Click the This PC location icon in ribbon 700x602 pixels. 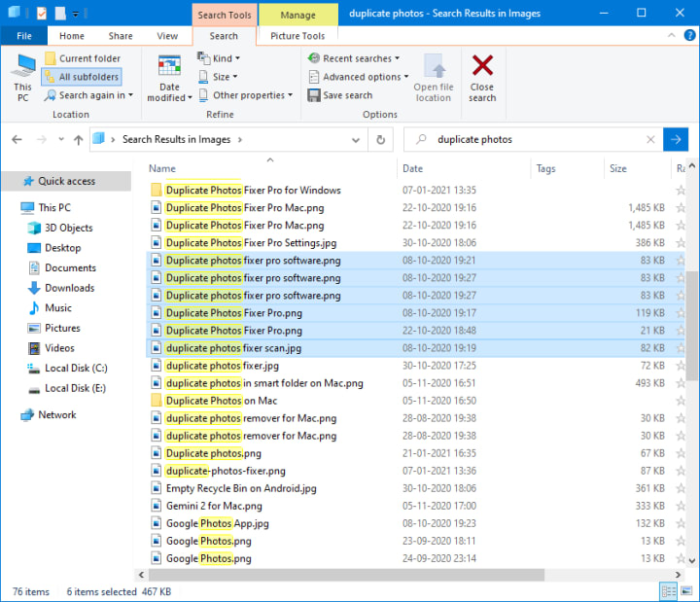coord(22,78)
